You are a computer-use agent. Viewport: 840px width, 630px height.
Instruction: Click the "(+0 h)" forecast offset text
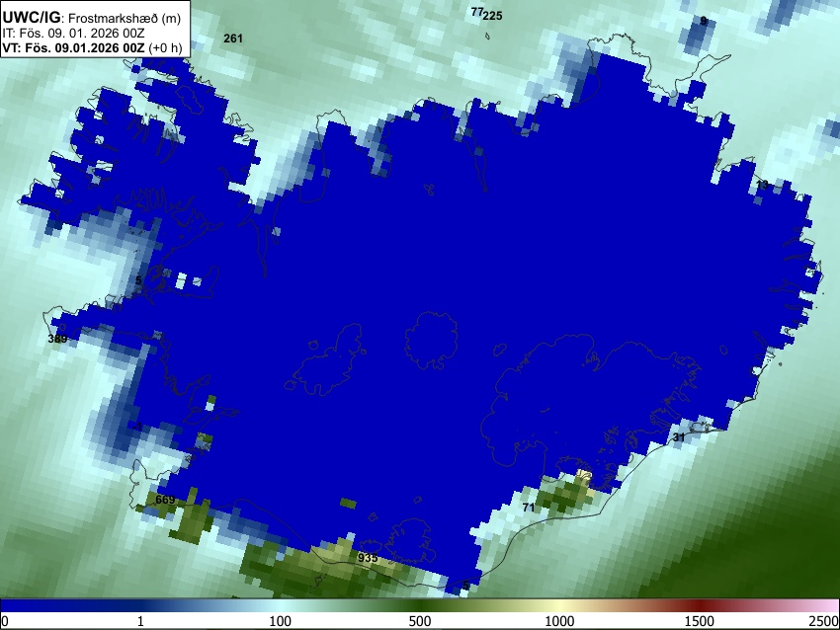[x=166, y=47]
